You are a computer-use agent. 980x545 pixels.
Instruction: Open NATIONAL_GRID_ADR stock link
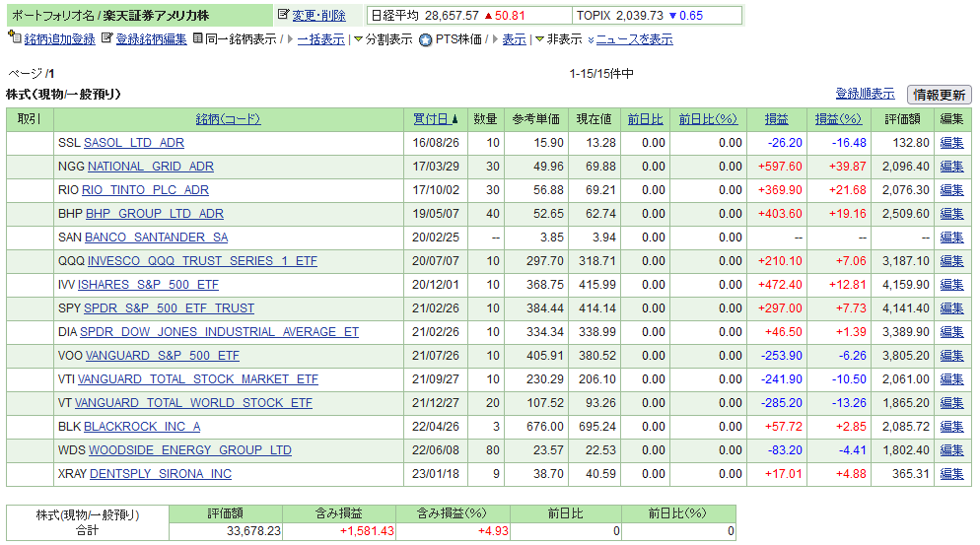point(151,167)
